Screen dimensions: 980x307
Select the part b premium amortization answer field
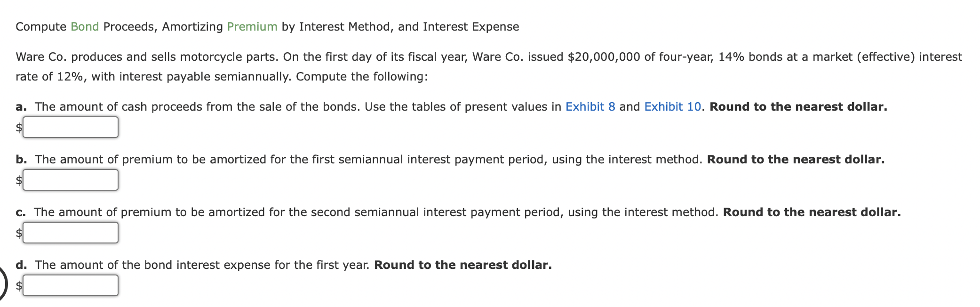pos(71,179)
